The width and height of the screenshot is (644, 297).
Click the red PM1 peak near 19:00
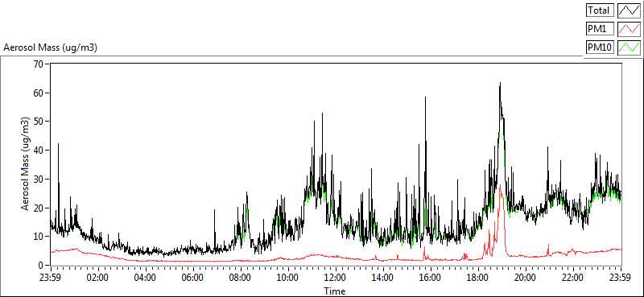[500, 187]
